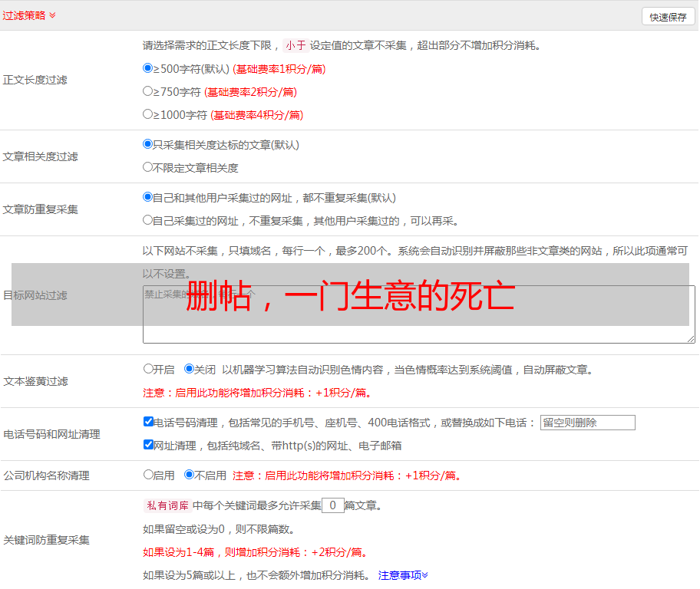Select ≥1000字符 length option
Image resolution: width=700 pixels, height=589 pixels.
point(147,114)
